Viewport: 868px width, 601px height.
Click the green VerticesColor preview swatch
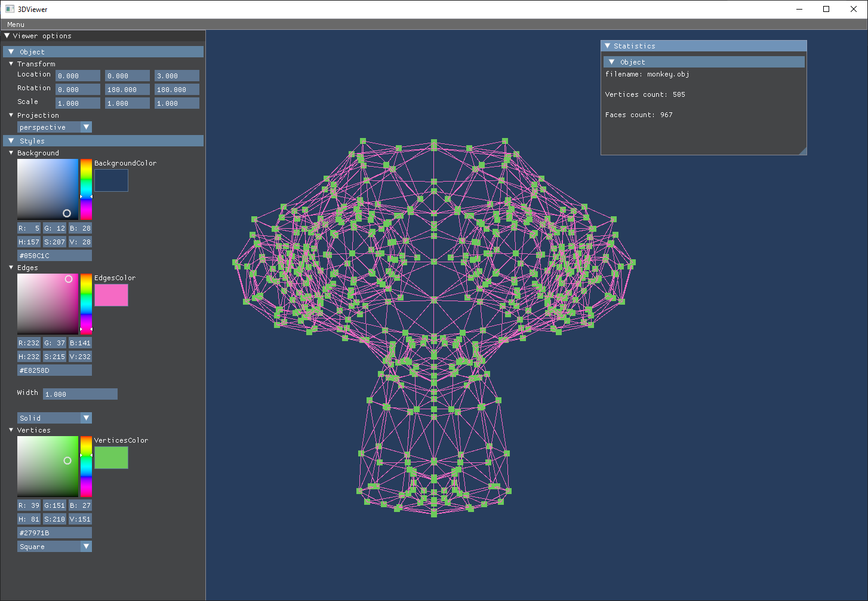[x=111, y=458]
